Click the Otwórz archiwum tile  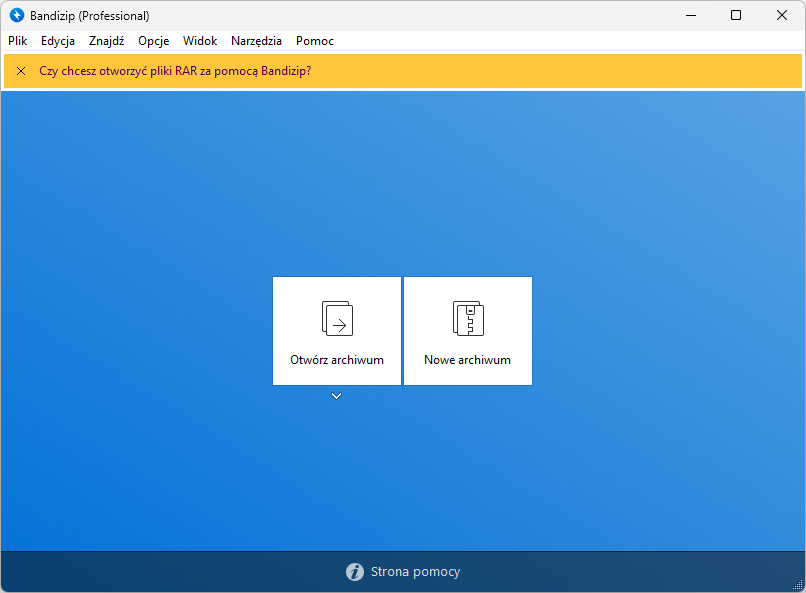coord(337,331)
